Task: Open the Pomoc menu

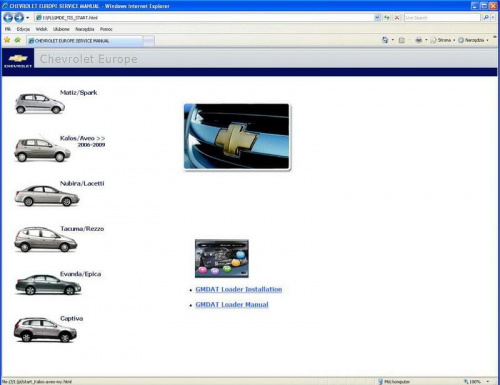Action: (106, 29)
